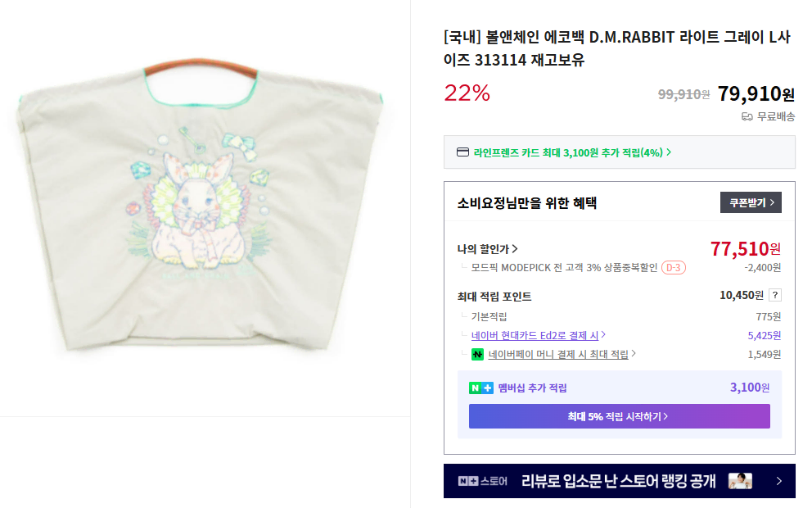The image size is (812, 508).
Task: Click the card icon in Line Friends banner
Action: point(462,152)
